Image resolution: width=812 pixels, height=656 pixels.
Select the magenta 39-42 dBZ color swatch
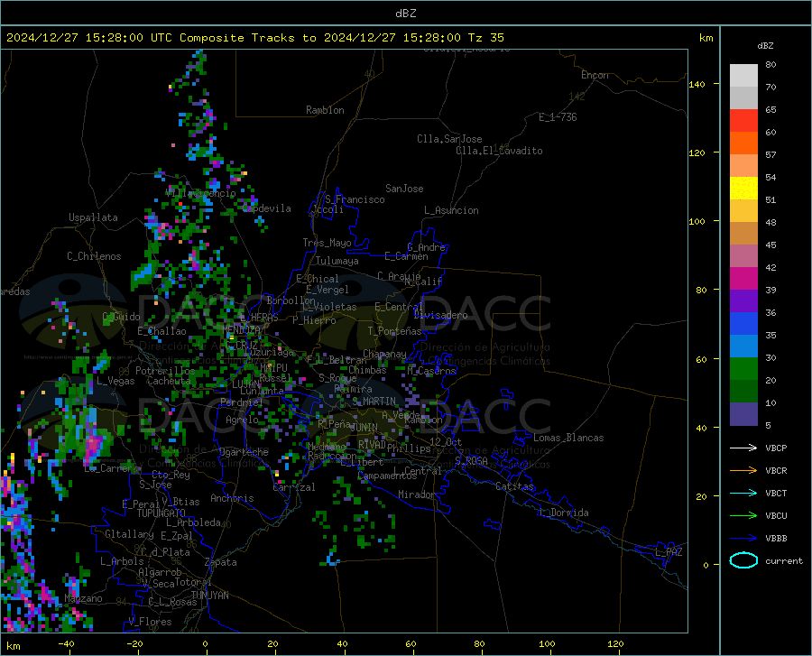tap(743, 279)
